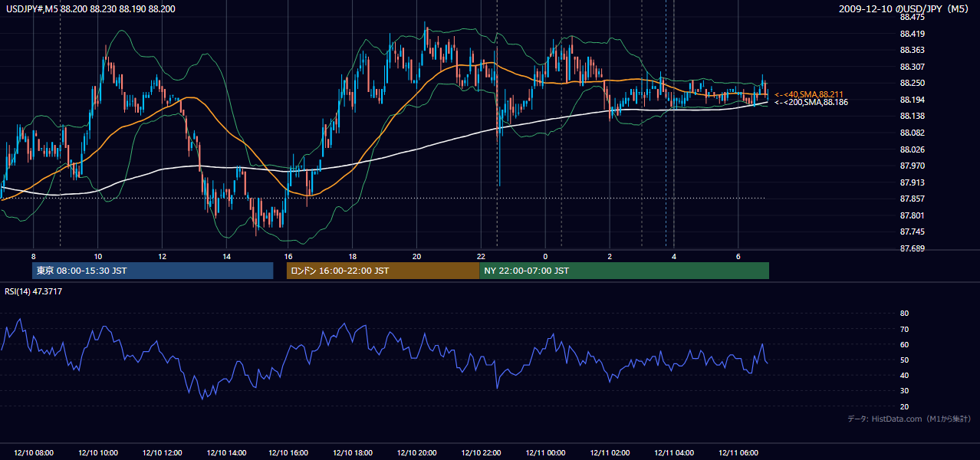Image resolution: width=980 pixels, height=460 pixels.
Task: Click price axis label 87.689
Action: 913,248
